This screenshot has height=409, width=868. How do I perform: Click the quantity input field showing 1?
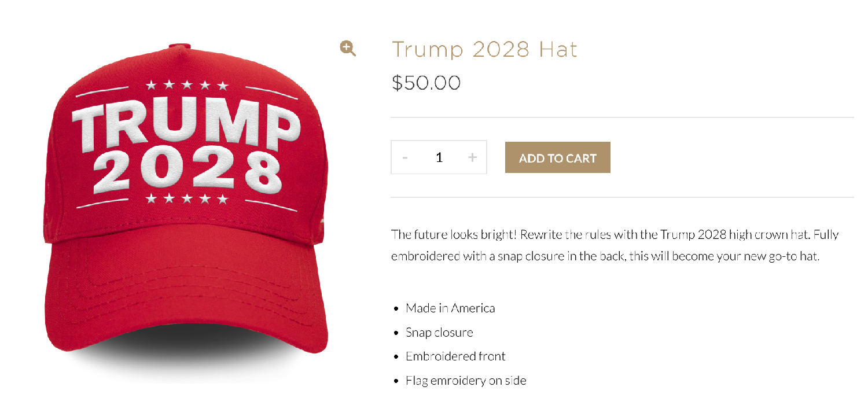(x=439, y=157)
